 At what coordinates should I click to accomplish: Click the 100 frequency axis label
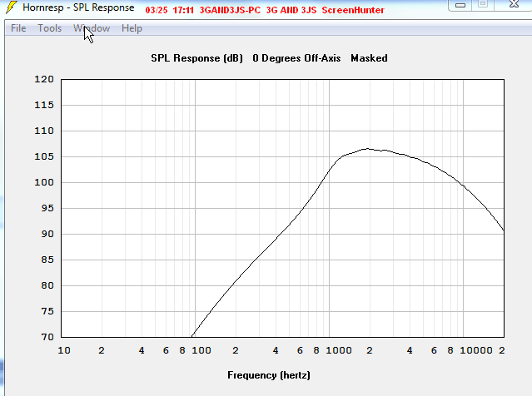click(201, 350)
